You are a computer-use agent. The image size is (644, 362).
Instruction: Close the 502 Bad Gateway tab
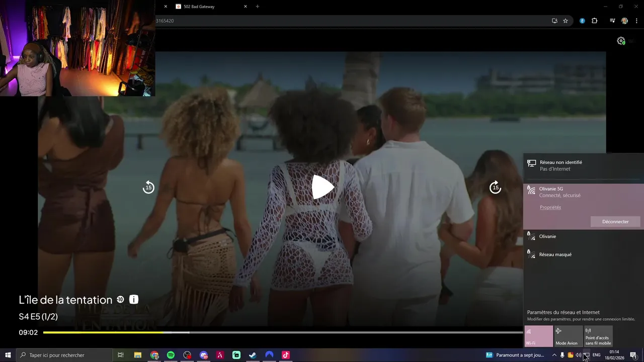click(246, 7)
